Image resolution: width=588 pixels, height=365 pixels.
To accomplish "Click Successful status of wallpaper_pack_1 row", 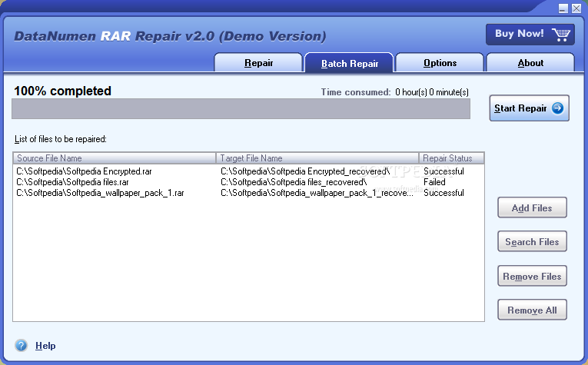I will [x=443, y=193].
